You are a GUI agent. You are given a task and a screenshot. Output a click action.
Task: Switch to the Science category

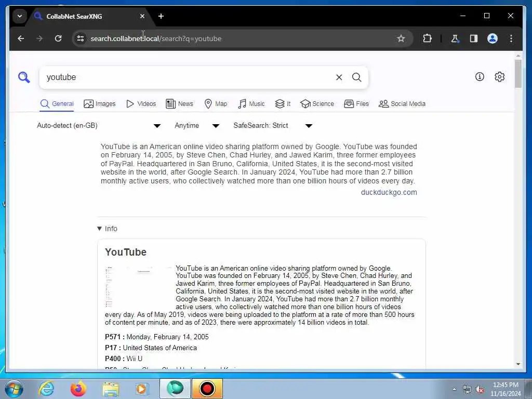317,104
